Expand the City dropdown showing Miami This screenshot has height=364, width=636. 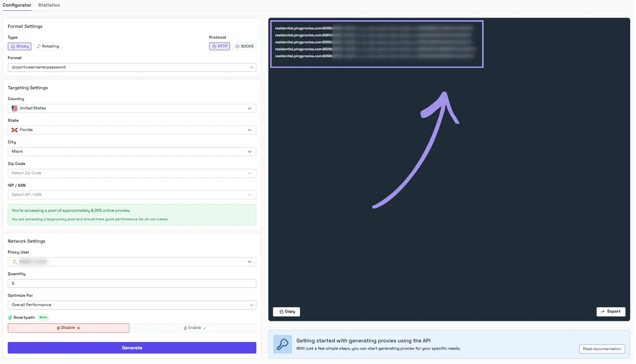[x=132, y=152]
